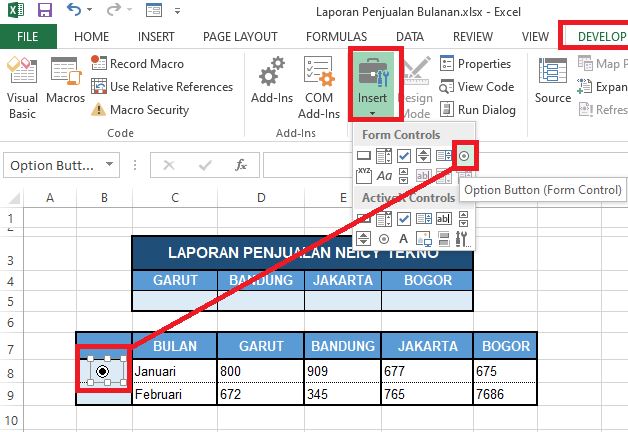Insert a Form Control List Box
Screen dimensions: 628x432
pos(443,155)
